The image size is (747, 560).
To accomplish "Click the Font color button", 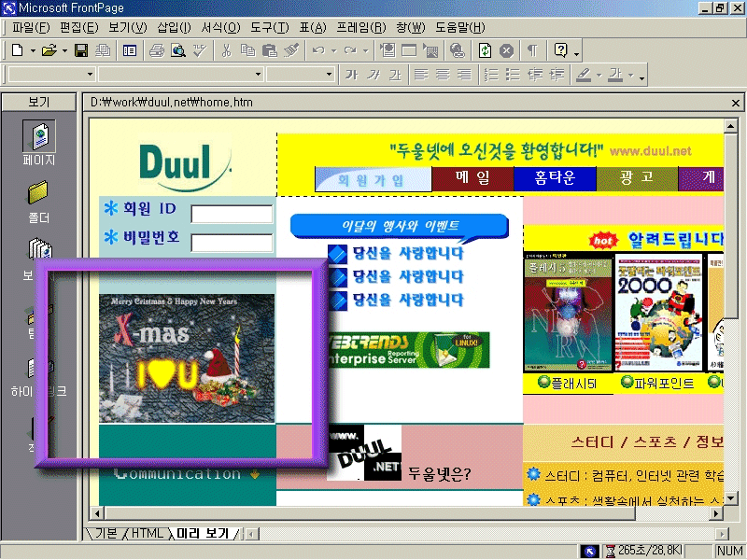I will tap(615, 75).
